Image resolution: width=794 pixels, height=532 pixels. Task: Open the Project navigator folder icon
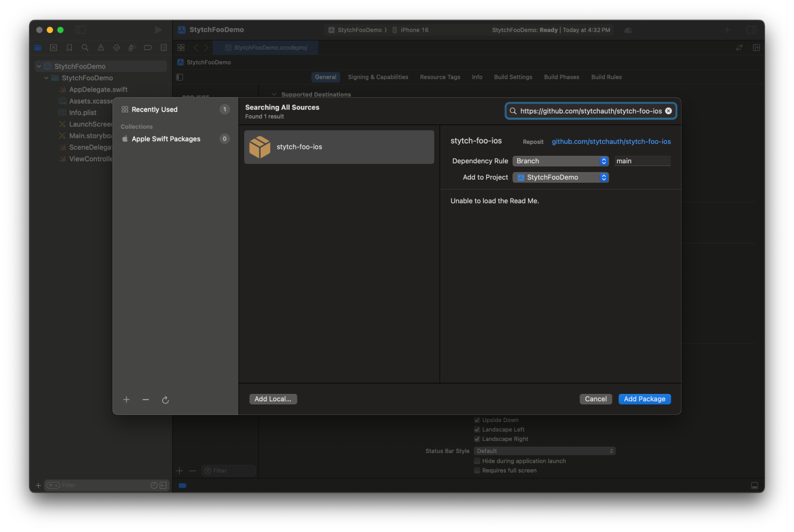click(x=38, y=48)
